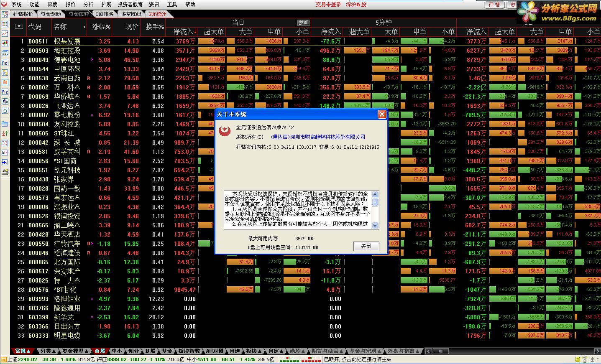Click the 交易未登录 link at top
This screenshot has width=601, height=364.
(328, 4)
